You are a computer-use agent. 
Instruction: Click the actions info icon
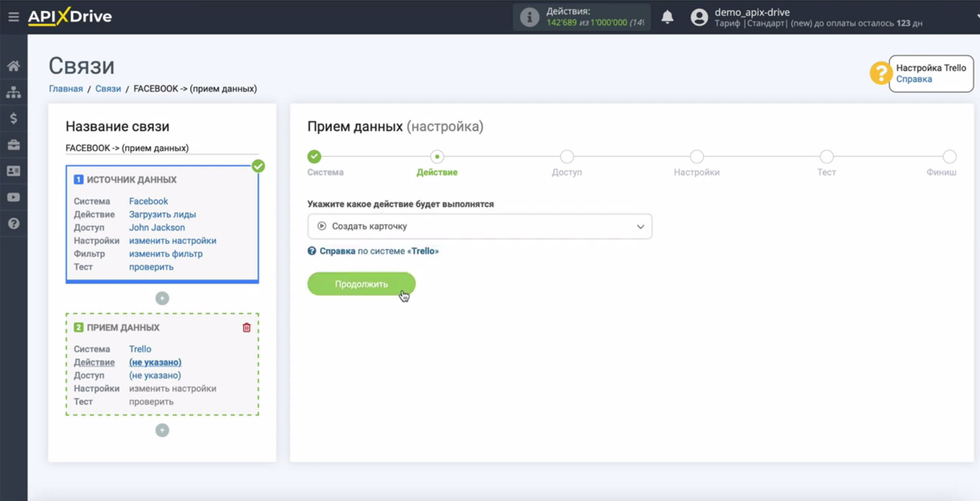pyautogui.click(x=529, y=17)
